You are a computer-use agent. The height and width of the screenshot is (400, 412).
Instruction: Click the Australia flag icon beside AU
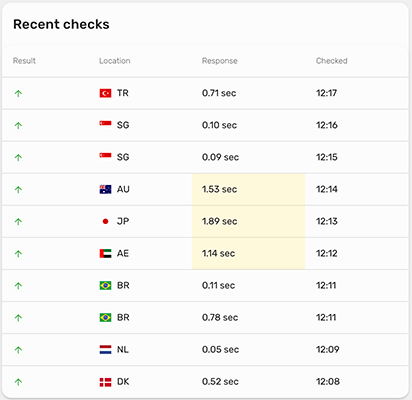point(105,189)
